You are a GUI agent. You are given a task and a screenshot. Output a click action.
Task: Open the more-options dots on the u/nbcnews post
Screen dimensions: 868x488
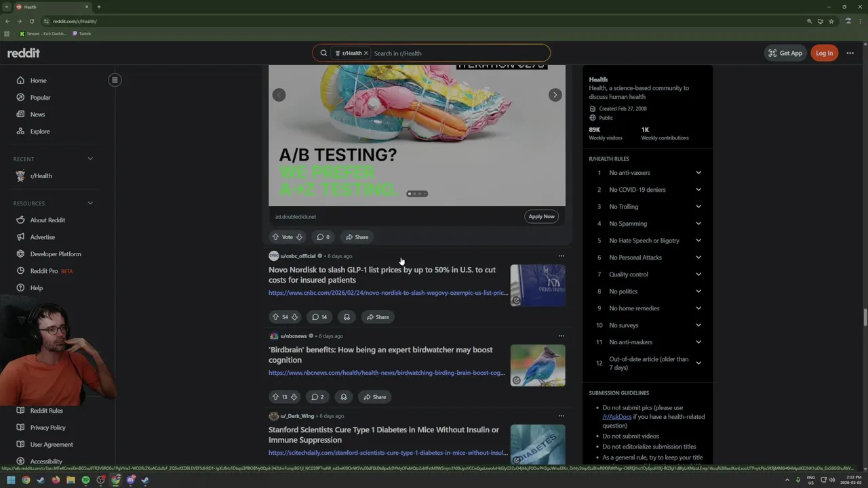[561, 336]
